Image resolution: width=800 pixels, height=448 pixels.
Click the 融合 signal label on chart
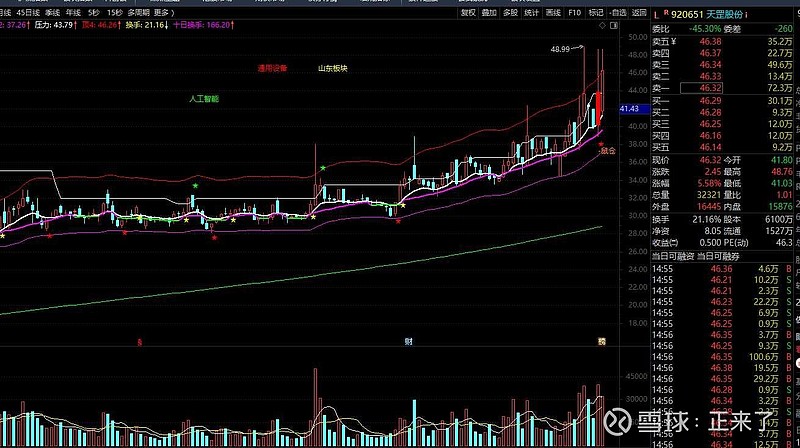pyautogui.click(x=608, y=151)
